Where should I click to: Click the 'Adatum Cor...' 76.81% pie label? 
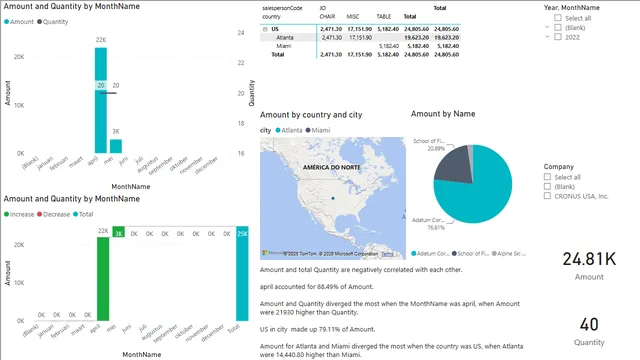click(428, 224)
